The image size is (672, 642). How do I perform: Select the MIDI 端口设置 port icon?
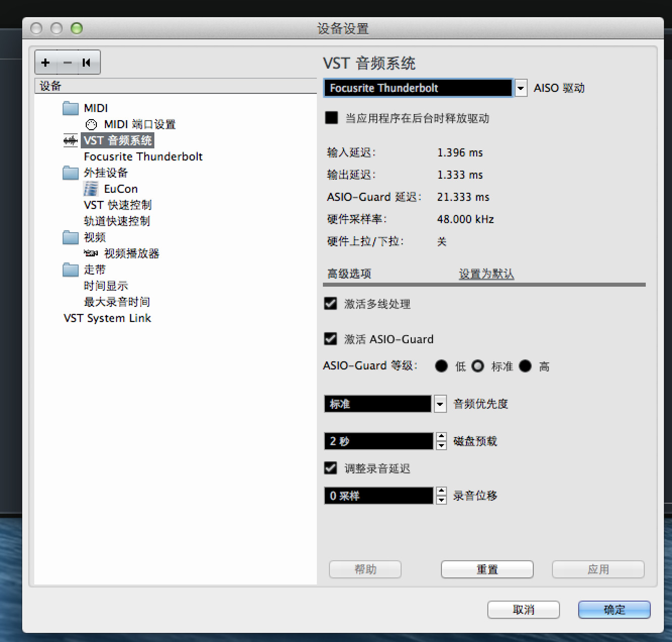click(x=91, y=125)
